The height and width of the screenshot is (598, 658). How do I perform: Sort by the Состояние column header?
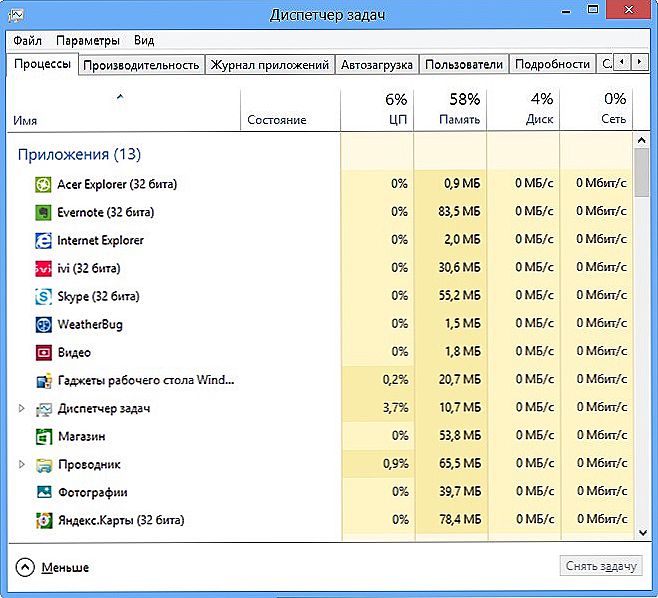point(290,109)
